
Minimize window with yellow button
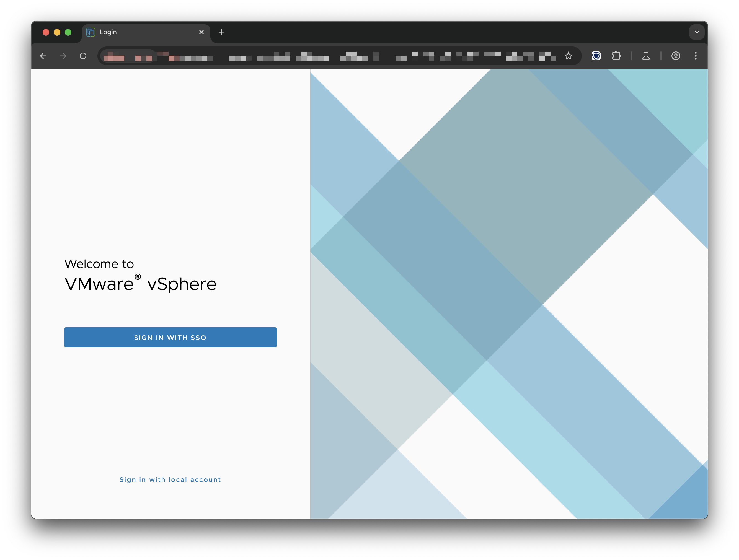57,32
